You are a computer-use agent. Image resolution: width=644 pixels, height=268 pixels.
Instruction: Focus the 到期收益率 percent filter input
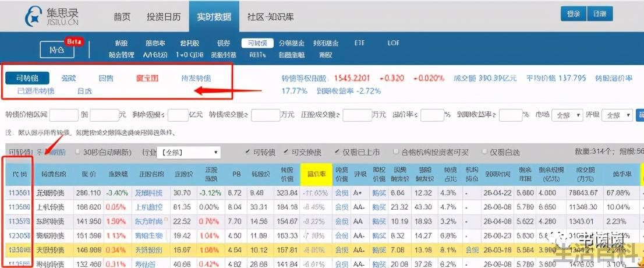click(x=511, y=115)
